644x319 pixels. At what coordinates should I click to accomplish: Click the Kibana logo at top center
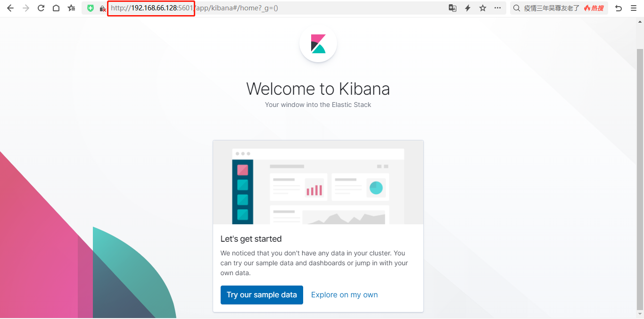318,43
